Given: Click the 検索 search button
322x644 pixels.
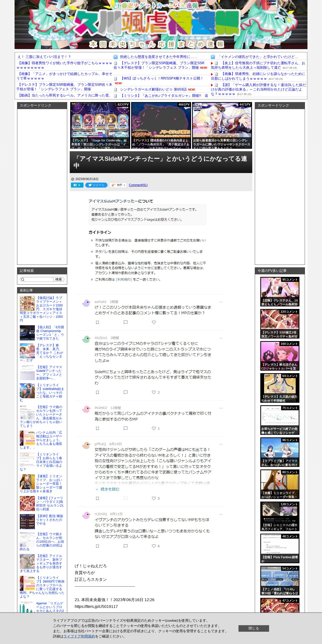Looking at the screenshot, I should click(x=59, y=279).
